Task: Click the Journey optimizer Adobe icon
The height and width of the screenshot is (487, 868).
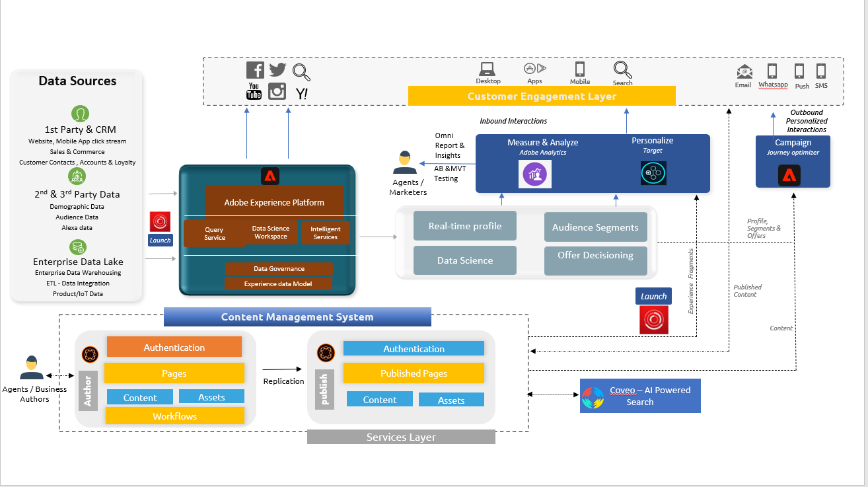Action: click(x=789, y=175)
